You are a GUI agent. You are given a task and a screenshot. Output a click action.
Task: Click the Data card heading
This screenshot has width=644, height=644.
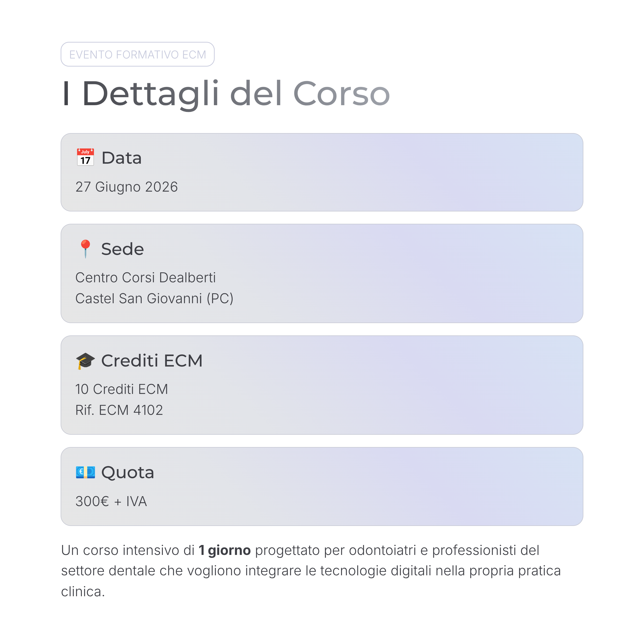(122, 158)
